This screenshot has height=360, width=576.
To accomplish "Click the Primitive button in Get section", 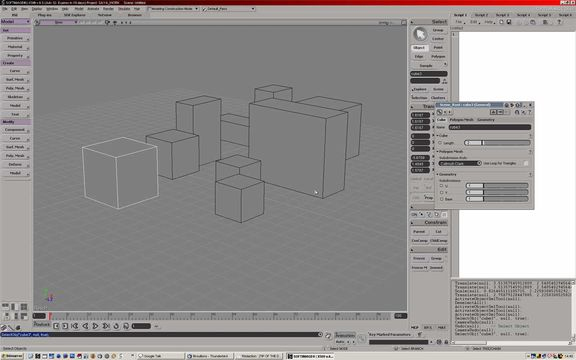I will pyautogui.click(x=15, y=38).
